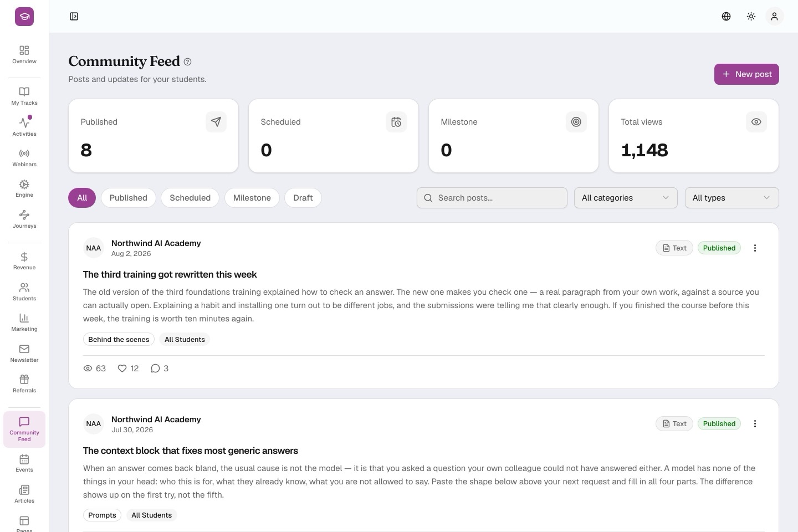This screenshot has width=798, height=532.
Task: Switch to the Draft filter tab
Action: tap(303, 198)
